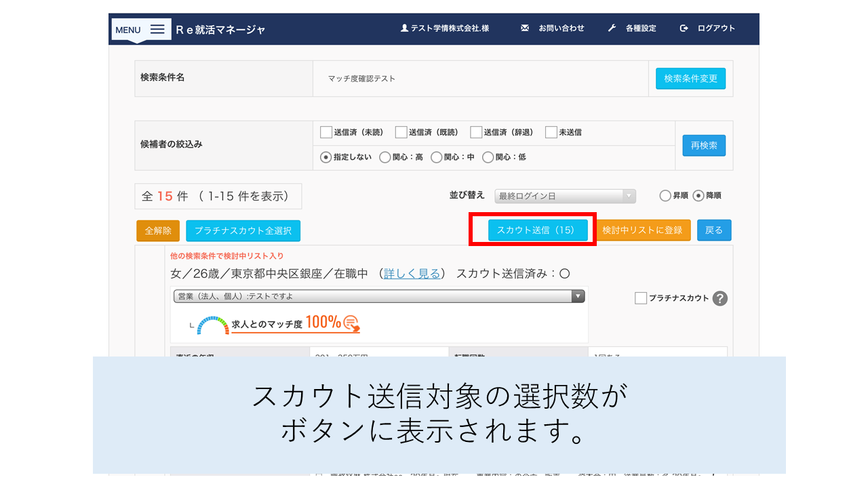Click 他の検索条件で検討中リスト入り notice
868x488 pixels.
coord(227,256)
